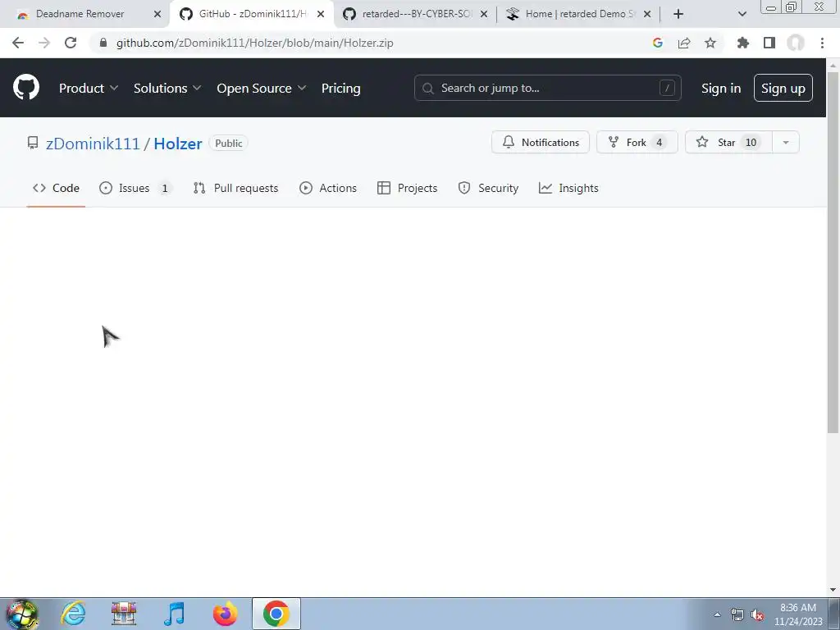
Task: Open the Actions tab
Action: 328,188
